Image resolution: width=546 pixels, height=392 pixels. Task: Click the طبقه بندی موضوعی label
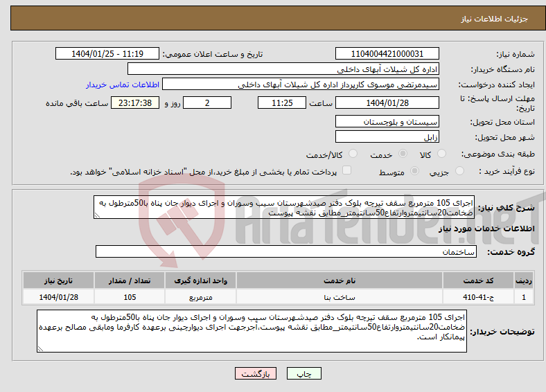pyautogui.click(x=498, y=154)
